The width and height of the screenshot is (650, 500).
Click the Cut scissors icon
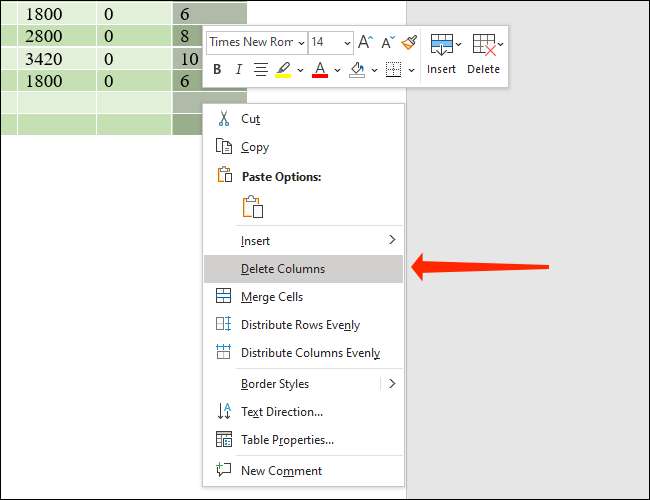(x=224, y=118)
